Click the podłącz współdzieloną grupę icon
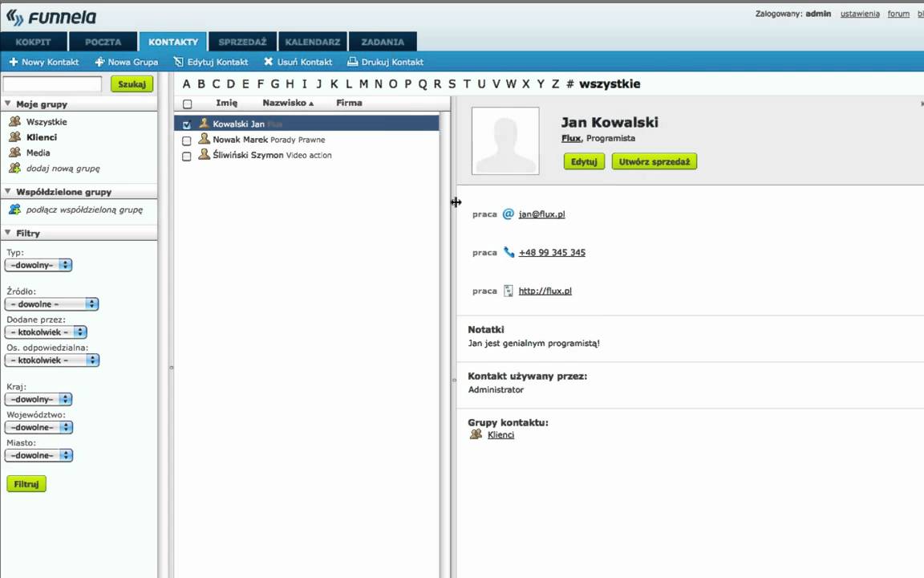 tap(14, 210)
